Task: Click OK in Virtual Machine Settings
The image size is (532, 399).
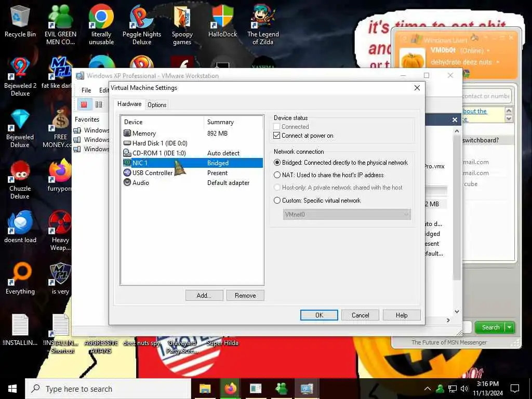Action: 319,315
